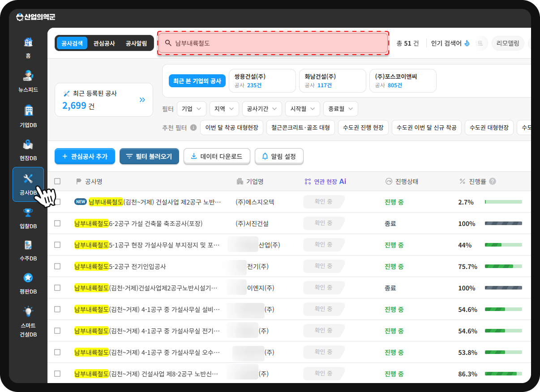Viewport: 540px width, 392px height.
Task: Select 이번 달 착공 대형현장 recommended filter
Action: [x=231, y=128]
